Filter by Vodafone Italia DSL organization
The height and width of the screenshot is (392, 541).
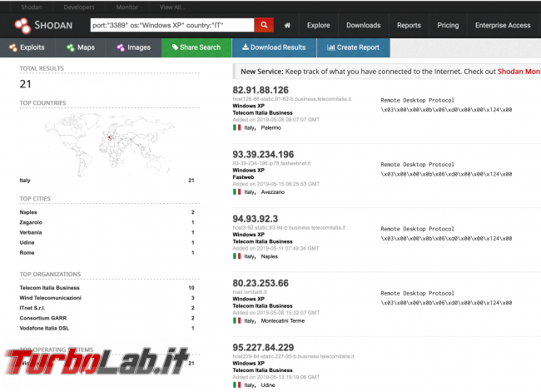click(44, 328)
